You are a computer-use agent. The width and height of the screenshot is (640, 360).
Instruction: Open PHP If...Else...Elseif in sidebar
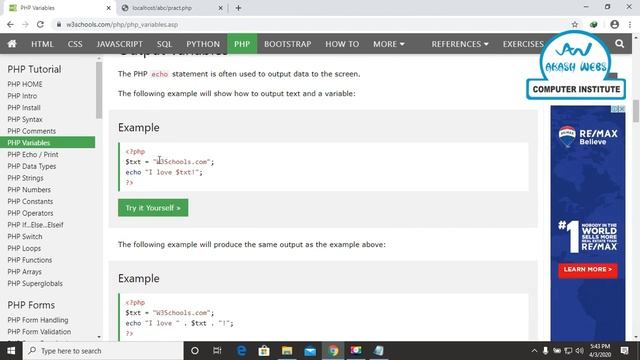[x=36, y=225]
